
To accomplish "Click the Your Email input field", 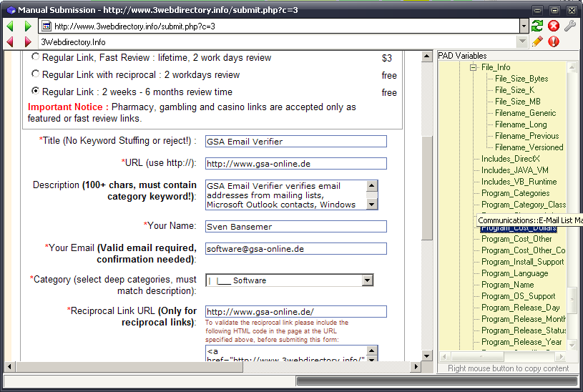I will tap(295, 249).
